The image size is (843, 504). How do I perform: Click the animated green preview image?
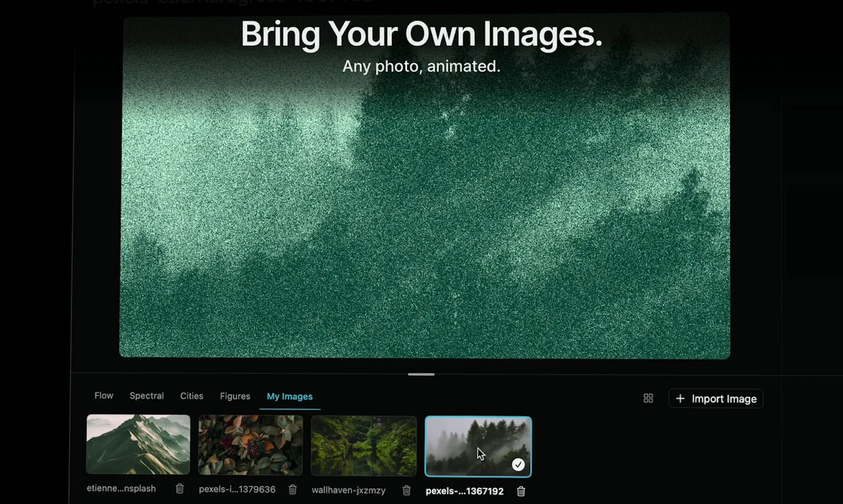[425, 187]
